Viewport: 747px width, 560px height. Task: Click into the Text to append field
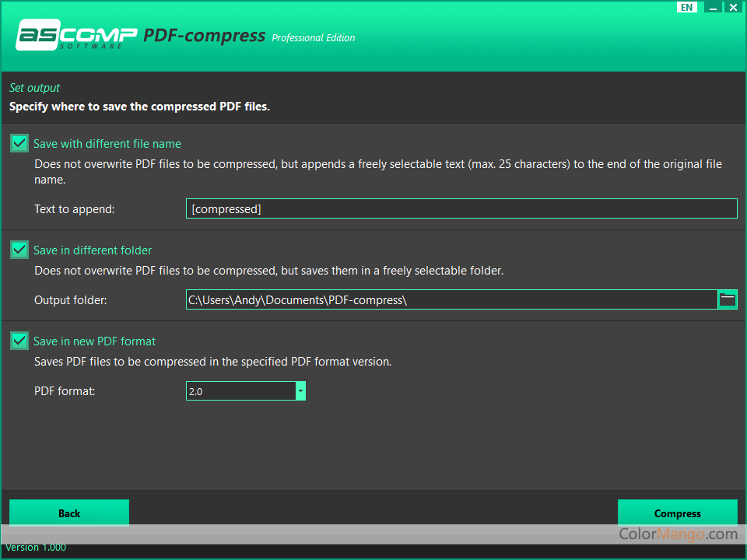coord(461,208)
